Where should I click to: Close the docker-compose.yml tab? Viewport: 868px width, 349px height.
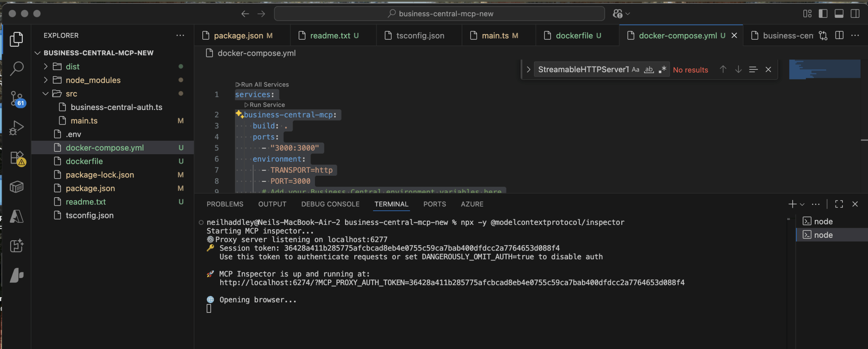(734, 36)
